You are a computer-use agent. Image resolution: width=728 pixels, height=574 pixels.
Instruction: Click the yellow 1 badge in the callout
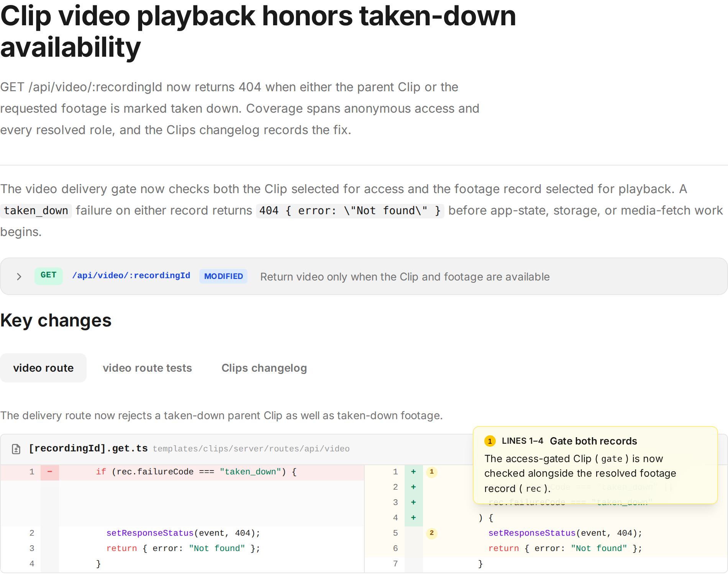490,441
